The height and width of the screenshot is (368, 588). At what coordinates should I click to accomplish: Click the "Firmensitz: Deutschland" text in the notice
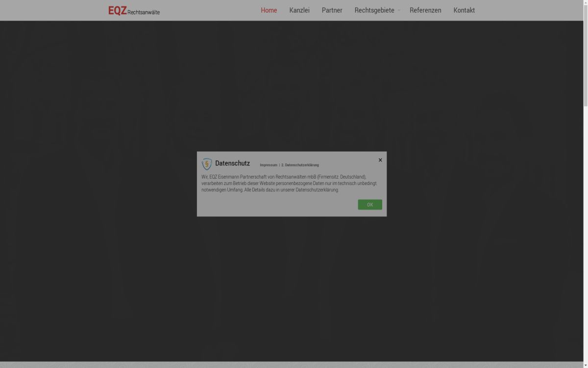pos(341,177)
